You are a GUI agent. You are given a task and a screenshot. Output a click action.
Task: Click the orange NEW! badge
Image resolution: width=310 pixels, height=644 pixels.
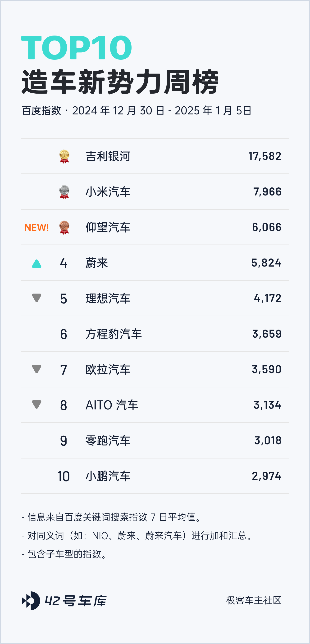pyautogui.click(x=36, y=227)
